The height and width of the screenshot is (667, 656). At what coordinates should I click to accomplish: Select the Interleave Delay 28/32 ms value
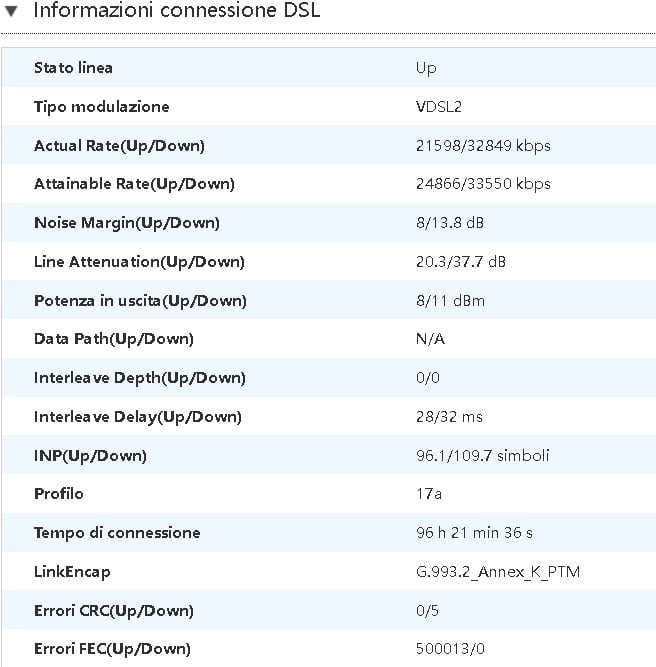point(449,417)
